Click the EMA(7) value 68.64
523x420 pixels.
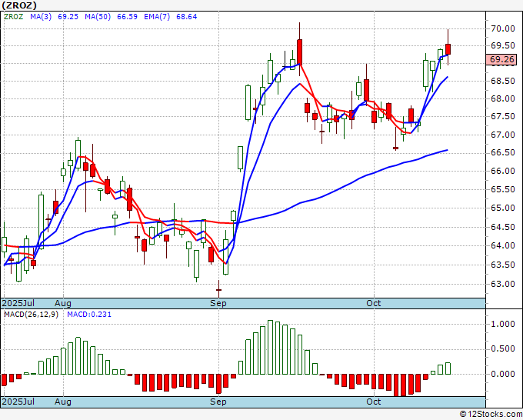pos(186,17)
